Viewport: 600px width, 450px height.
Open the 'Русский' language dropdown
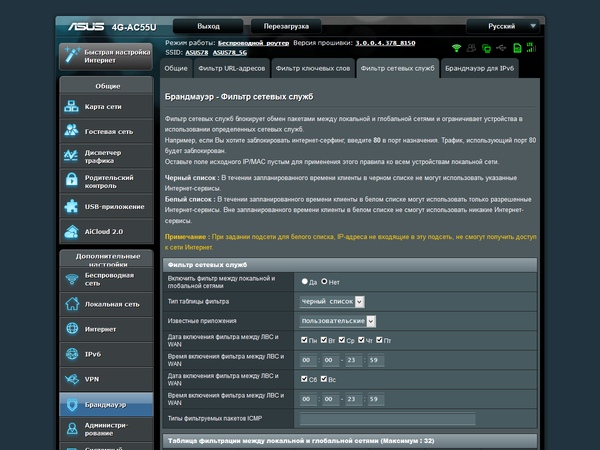[x=503, y=26]
